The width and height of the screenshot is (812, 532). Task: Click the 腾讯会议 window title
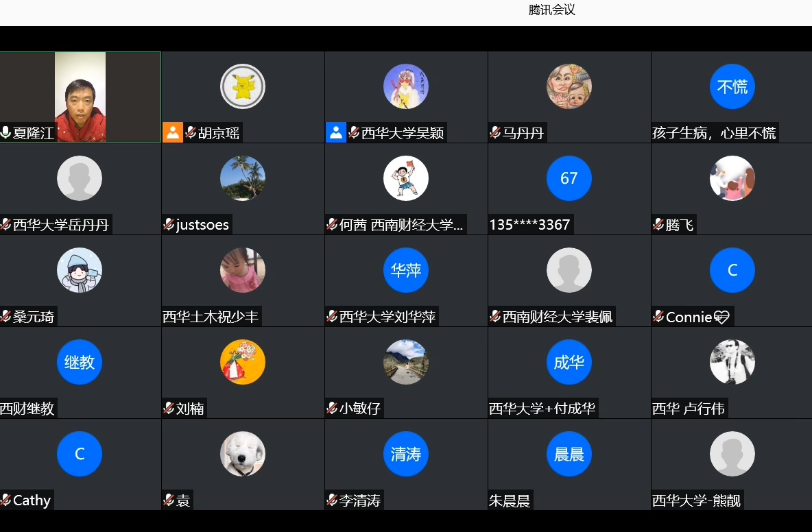(x=552, y=10)
